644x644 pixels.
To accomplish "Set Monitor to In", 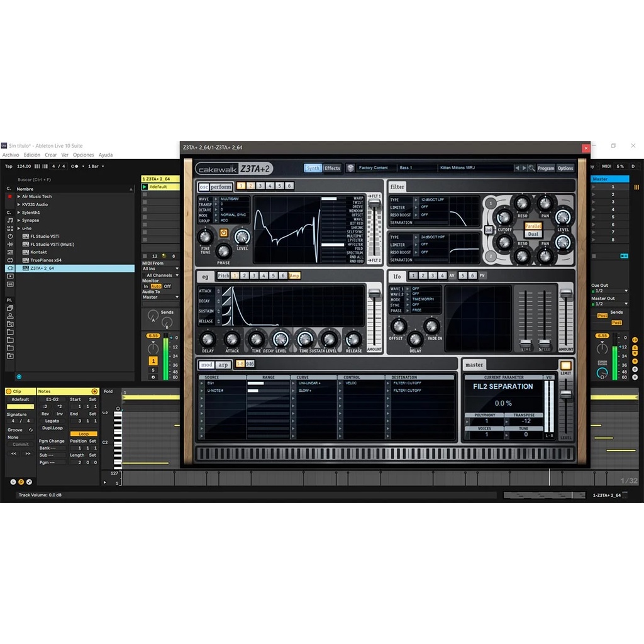I will coord(146,286).
